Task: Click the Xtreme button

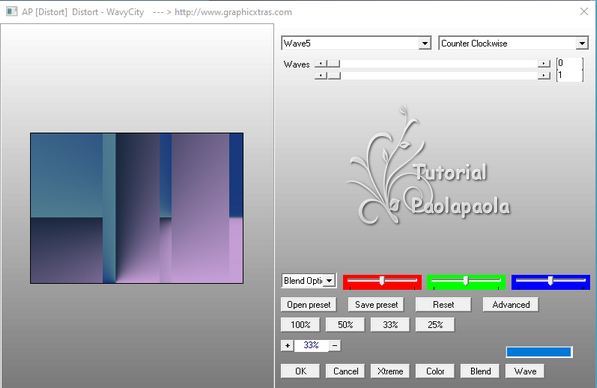Action: tap(390, 371)
